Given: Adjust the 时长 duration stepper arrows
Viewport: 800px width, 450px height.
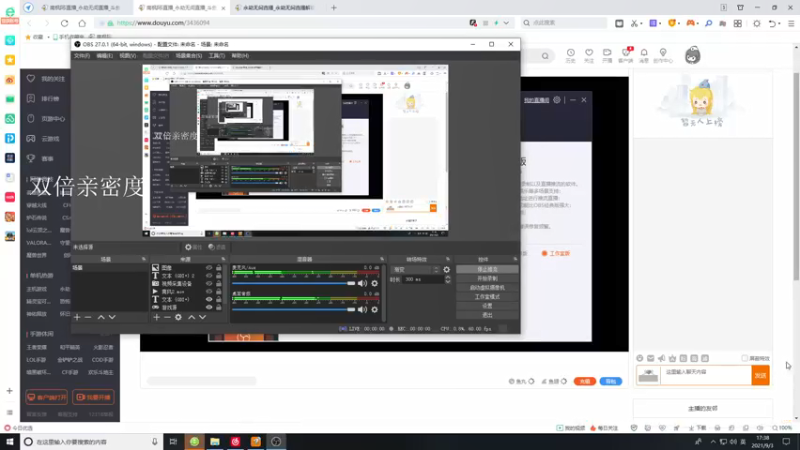Looking at the screenshot, I should (x=447, y=280).
